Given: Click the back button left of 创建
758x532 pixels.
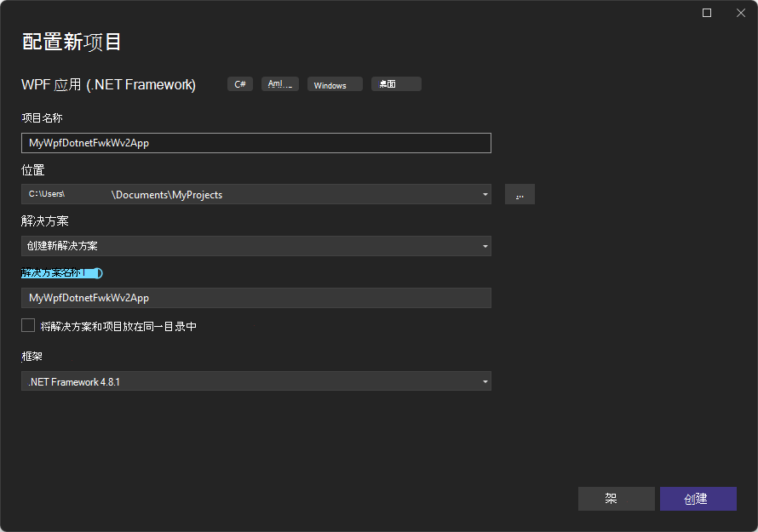Looking at the screenshot, I should 616,499.
